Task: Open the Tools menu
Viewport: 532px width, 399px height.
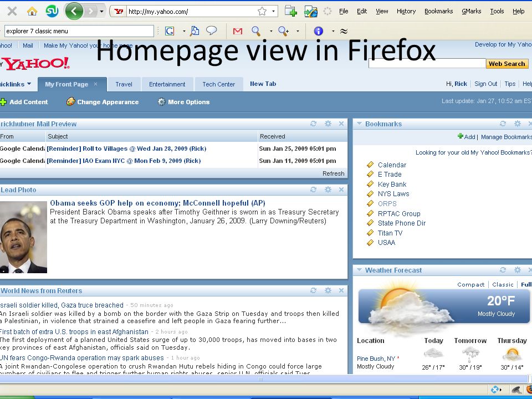Action: tap(497, 11)
